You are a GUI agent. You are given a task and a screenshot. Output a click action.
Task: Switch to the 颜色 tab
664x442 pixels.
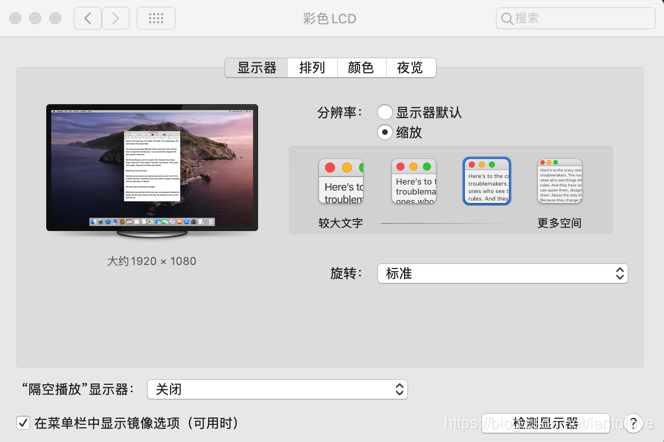(x=361, y=68)
